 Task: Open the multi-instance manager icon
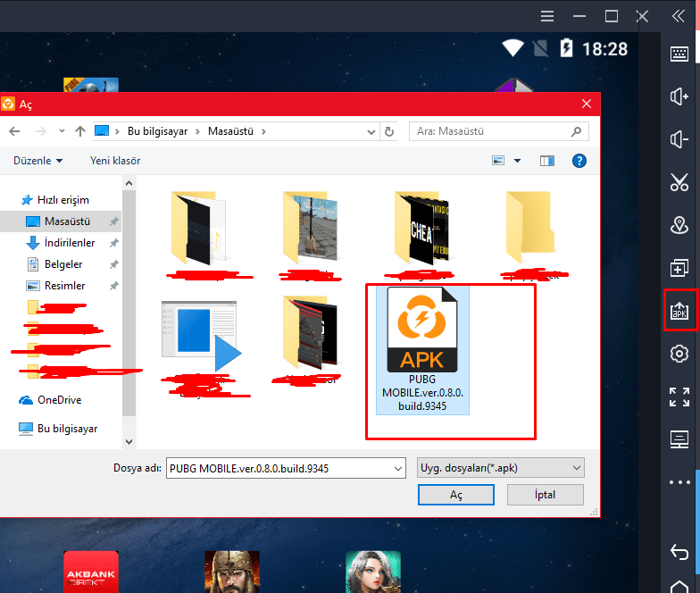click(679, 268)
